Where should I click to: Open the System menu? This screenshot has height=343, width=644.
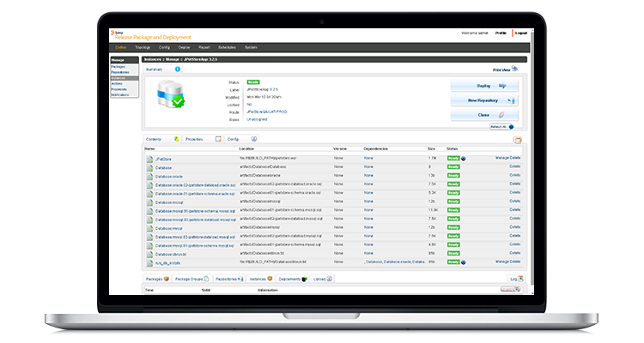click(251, 48)
